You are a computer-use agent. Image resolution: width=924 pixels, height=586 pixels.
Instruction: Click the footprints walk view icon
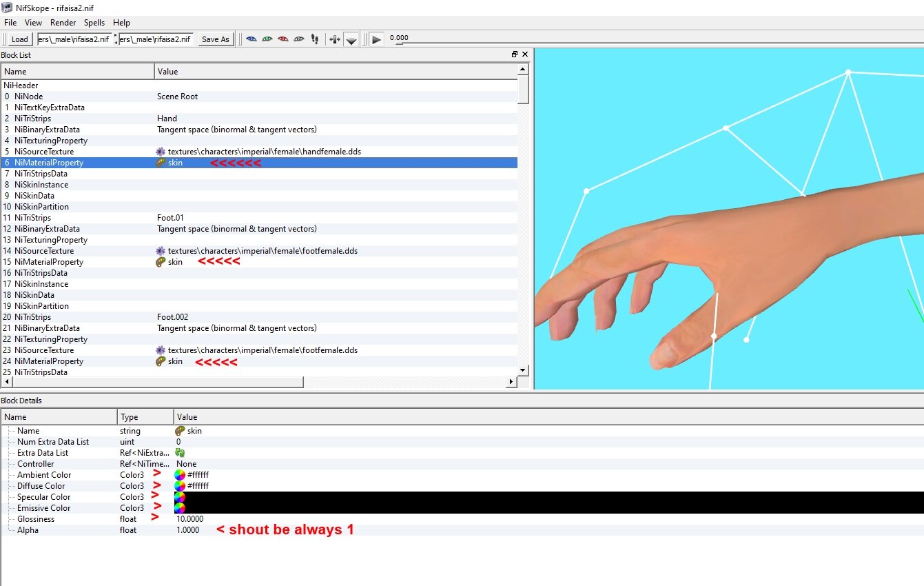tap(315, 39)
